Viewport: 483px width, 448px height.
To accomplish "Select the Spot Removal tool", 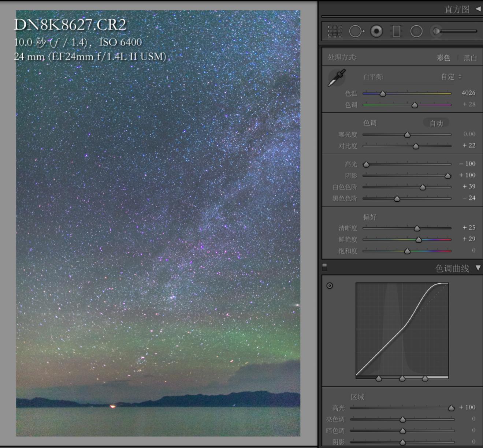I will 356,31.
